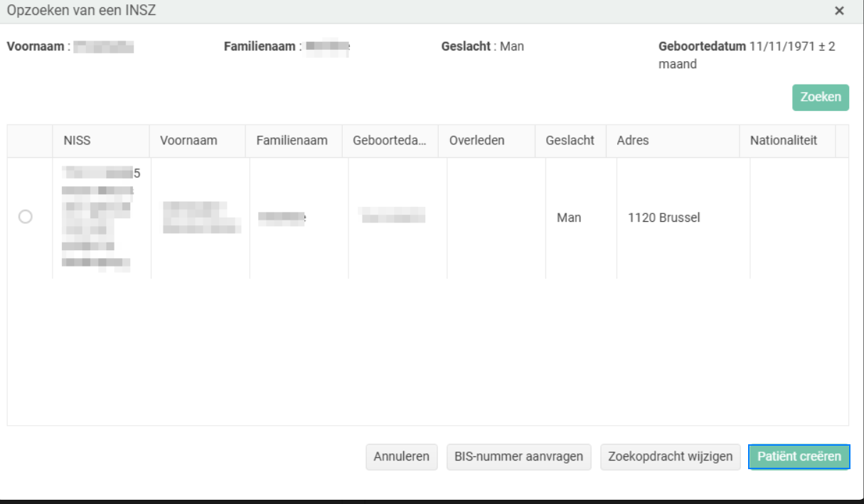Click the truncated Geboorteda... column header
The height and width of the screenshot is (504, 864).
click(x=389, y=141)
